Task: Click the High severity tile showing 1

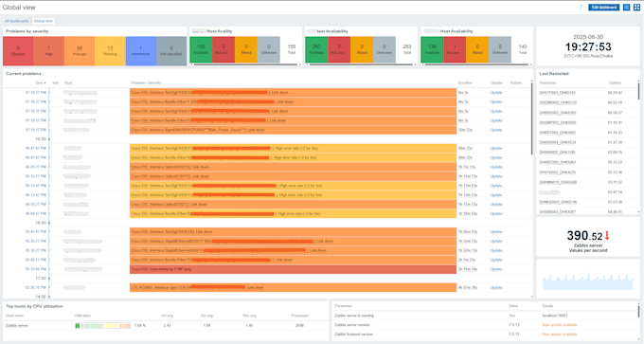Action: click(x=49, y=51)
